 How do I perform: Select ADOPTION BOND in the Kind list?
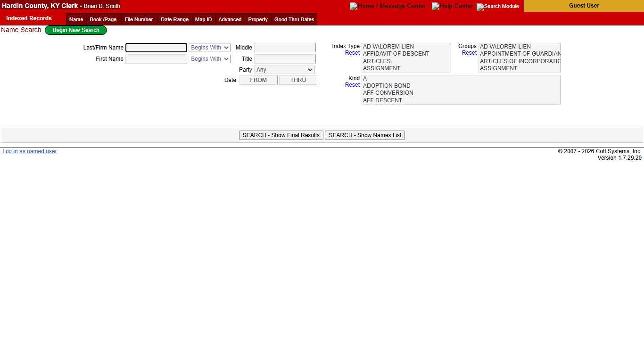click(386, 85)
